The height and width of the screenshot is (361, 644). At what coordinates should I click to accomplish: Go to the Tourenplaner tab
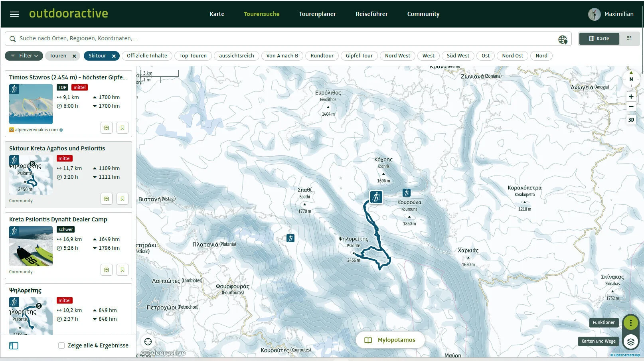[x=317, y=14]
